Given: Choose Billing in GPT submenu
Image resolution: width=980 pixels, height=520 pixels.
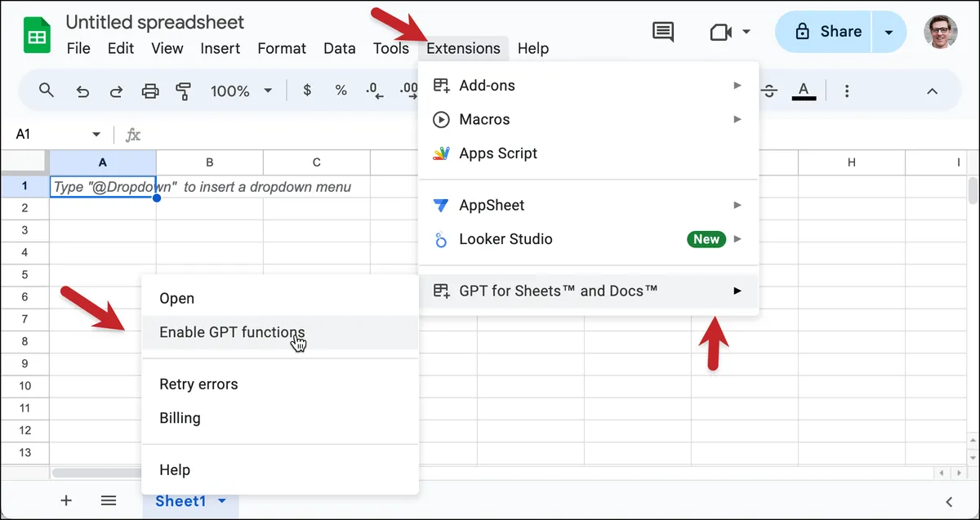Looking at the screenshot, I should click(280, 418).
